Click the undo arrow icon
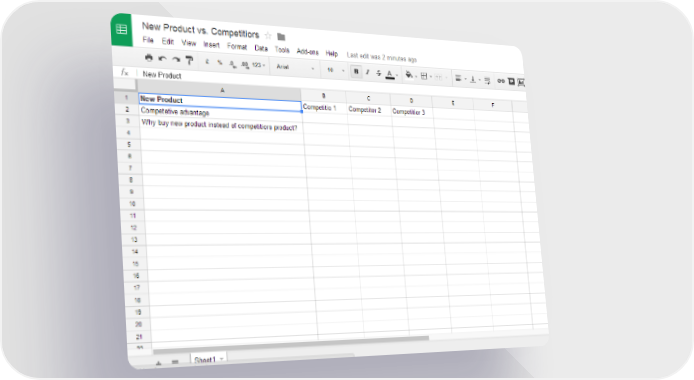694x380 pixels. point(162,59)
